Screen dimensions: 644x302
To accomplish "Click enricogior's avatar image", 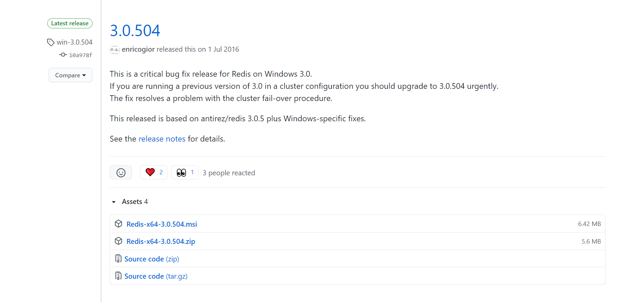I will 114,50.
